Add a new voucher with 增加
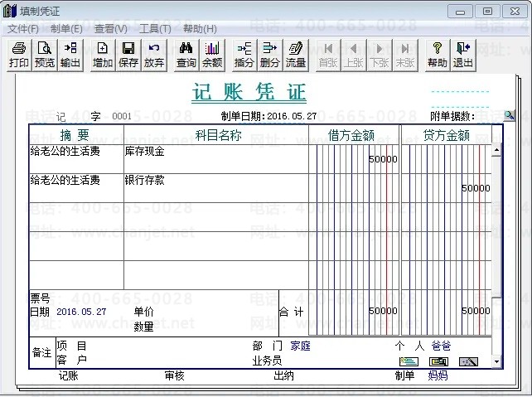Viewport: 532px width, 397px height. click(x=103, y=55)
